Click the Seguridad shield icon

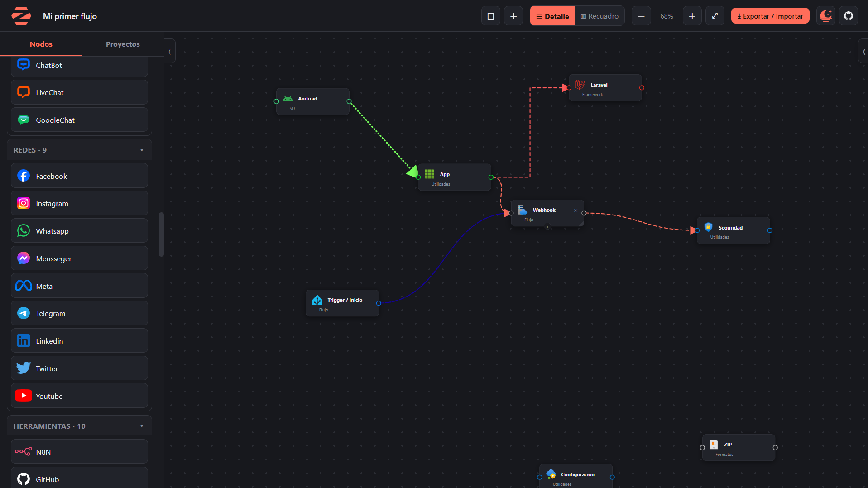pyautogui.click(x=709, y=227)
